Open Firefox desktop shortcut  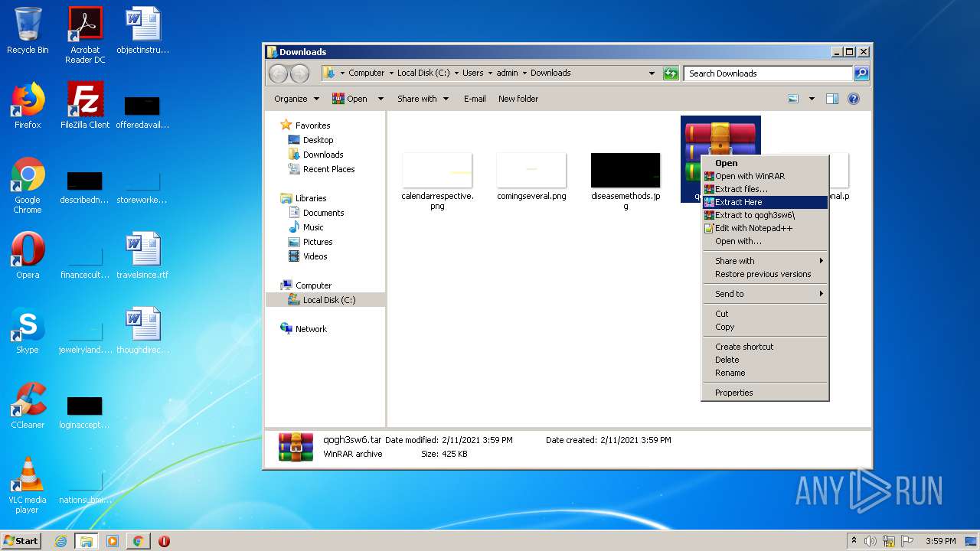[28, 106]
